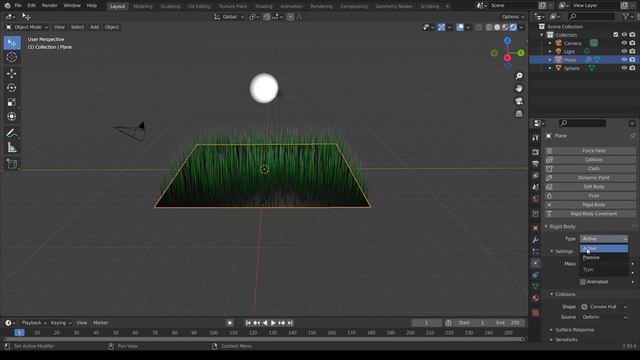Open the Window menu
Image resolution: width=640 pixels, height=360 pixels.
coord(72,6)
